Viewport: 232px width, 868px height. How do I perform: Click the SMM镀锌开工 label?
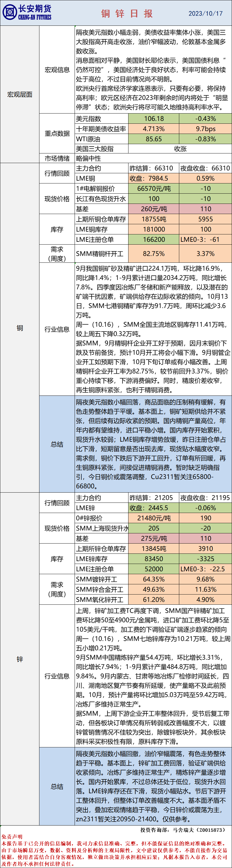[x=101, y=579]
